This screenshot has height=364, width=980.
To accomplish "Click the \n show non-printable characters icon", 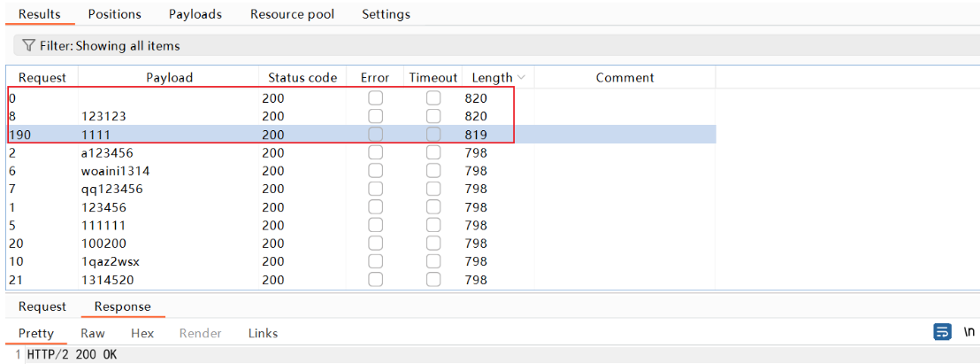I will 969,332.
